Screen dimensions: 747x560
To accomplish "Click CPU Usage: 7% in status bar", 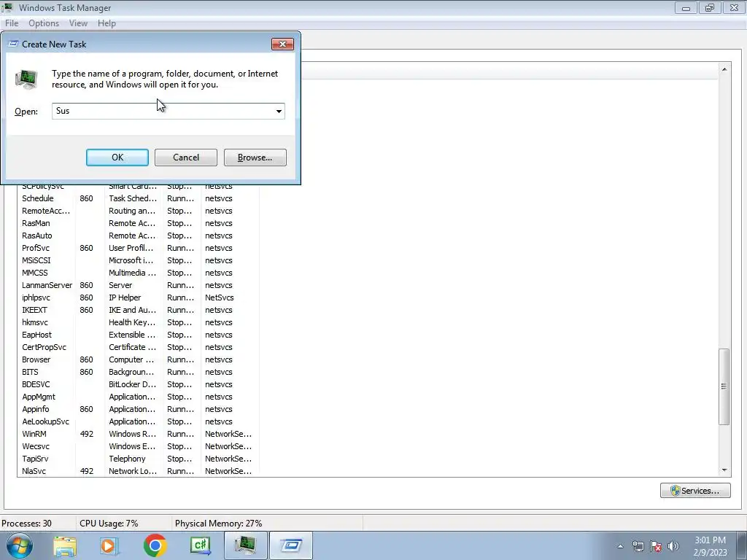I will pos(109,523).
